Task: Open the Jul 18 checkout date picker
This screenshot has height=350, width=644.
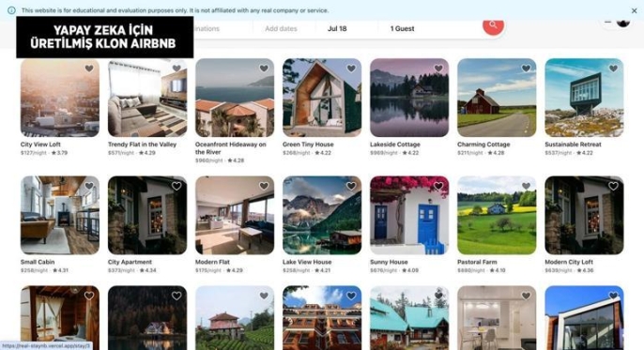Action: [x=337, y=29]
